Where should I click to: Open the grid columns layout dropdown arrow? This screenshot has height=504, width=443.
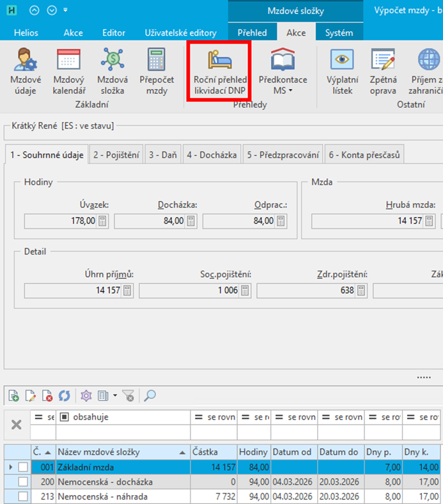(115, 396)
